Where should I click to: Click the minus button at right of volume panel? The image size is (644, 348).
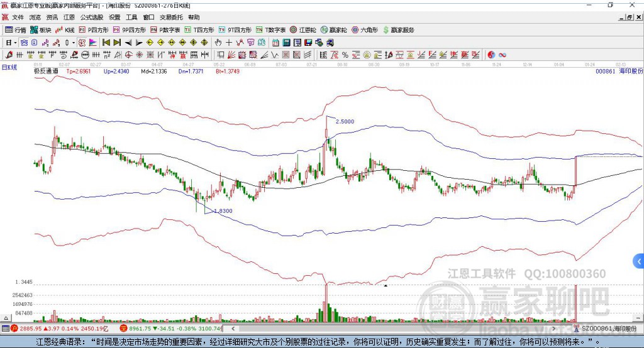(638, 318)
